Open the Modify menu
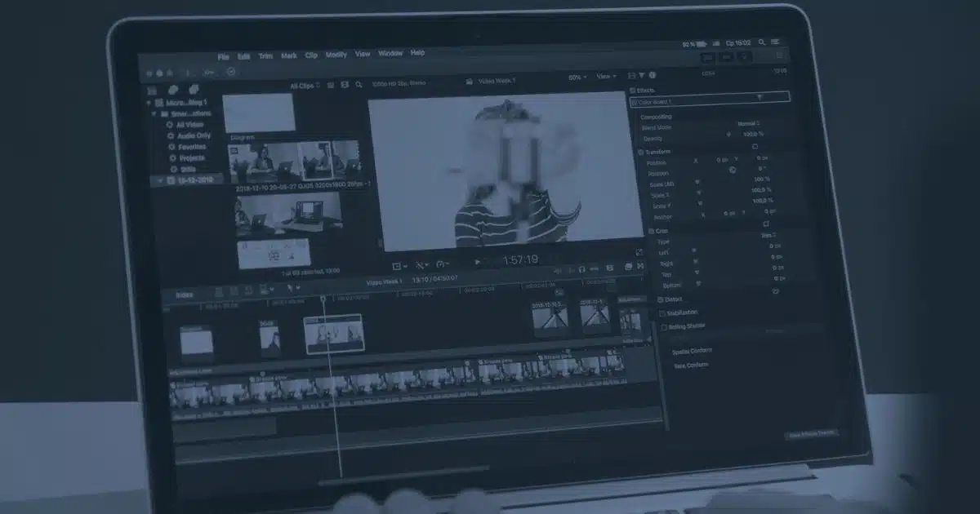 click(336, 55)
